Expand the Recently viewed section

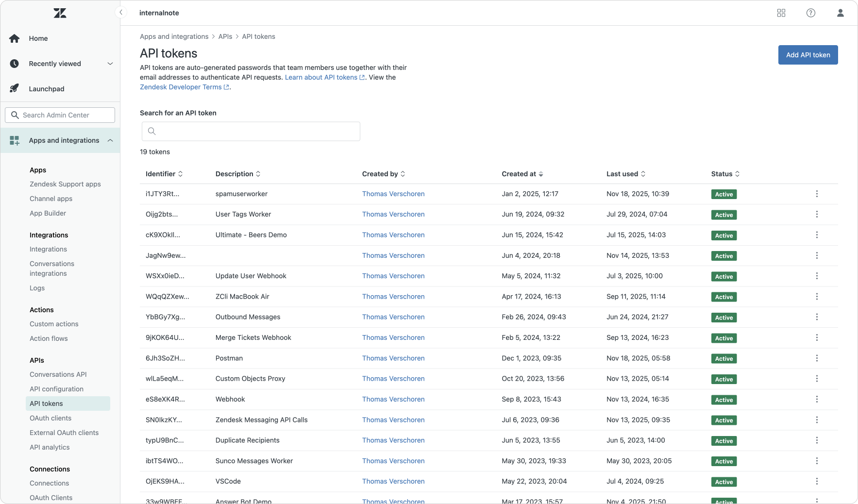(x=110, y=64)
